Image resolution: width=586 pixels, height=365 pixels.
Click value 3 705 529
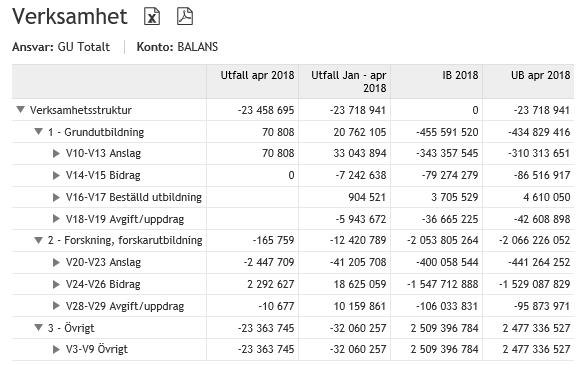click(x=455, y=197)
